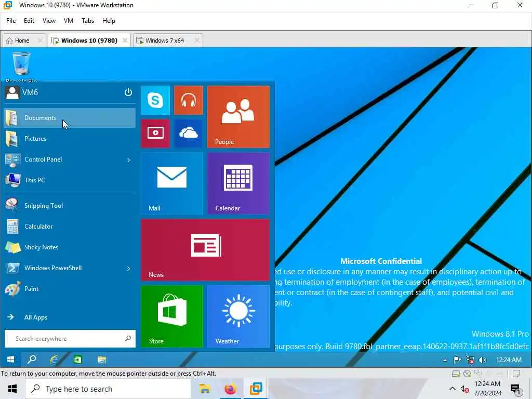Viewport: 532px width, 399px height.
Task: Click the host Windows Start button
Action: 12,389
